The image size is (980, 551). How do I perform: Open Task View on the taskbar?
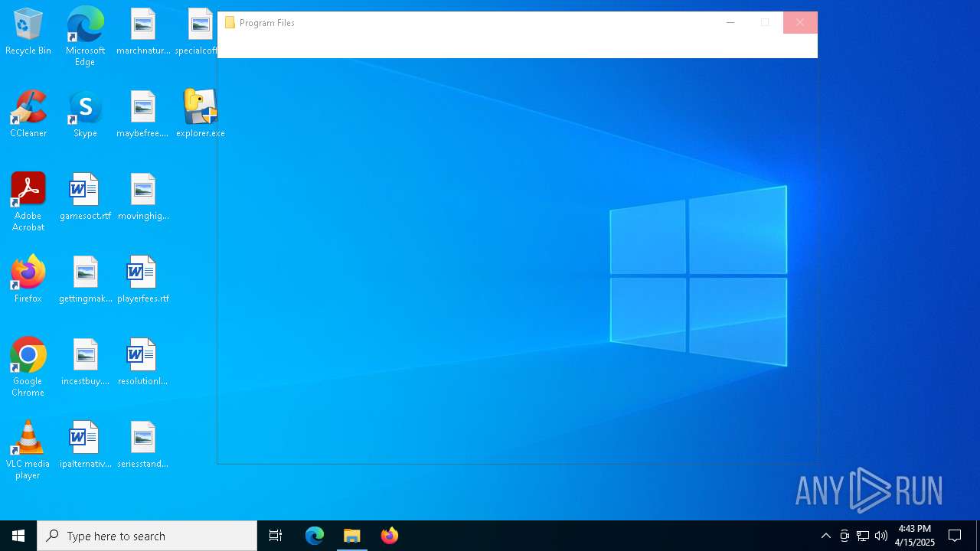click(276, 536)
